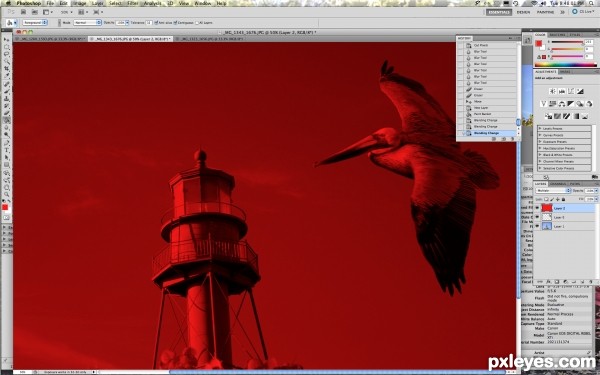Image resolution: width=600 pixels, height=375 pixels.
Task: Toggle the Contiguous checkbox
Action: pyautogui.click(x=175, y=23)
